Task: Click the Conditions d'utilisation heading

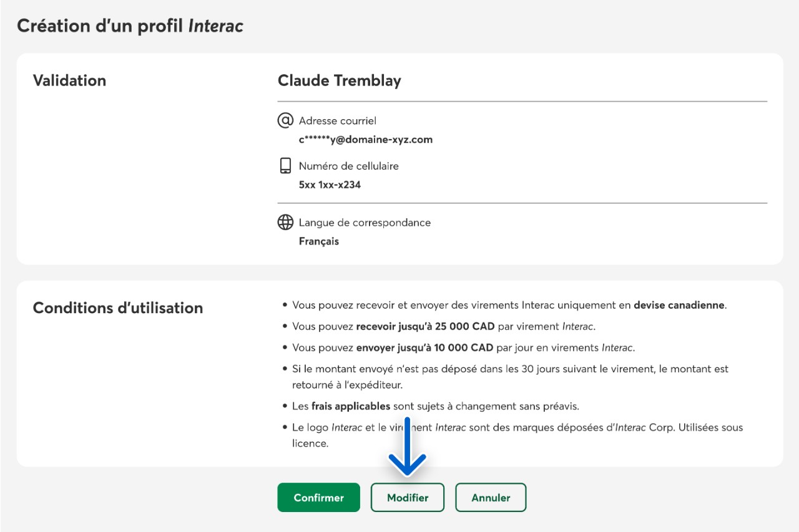Action: (x=117, y=308)
